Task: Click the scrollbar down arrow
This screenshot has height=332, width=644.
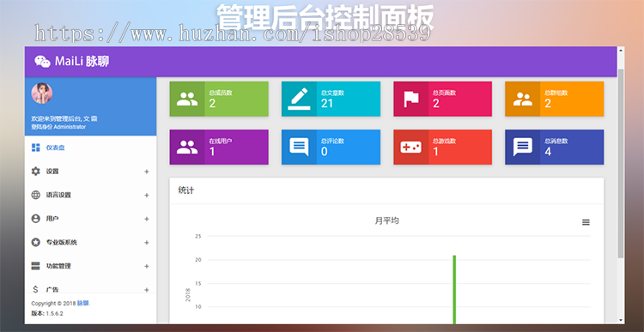Action: 621,320
